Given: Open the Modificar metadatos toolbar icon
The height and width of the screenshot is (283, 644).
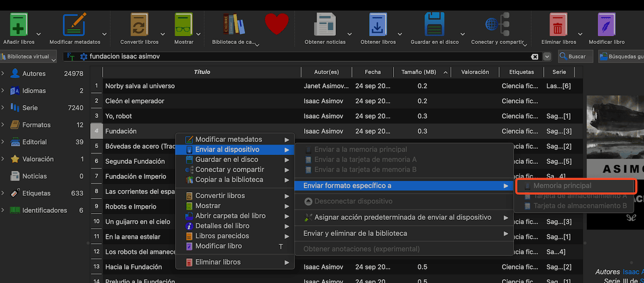Looking at the screenshot, I should pyautogui.click(x=74, y=25).
